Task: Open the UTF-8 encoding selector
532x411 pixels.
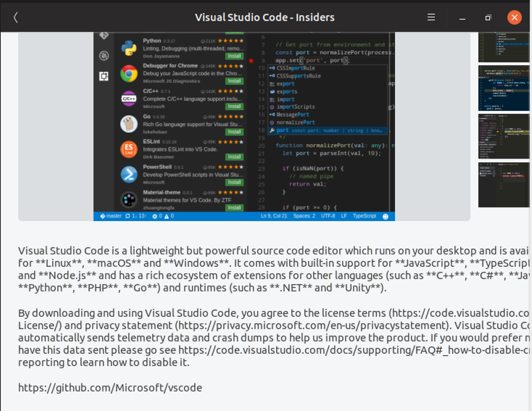Action: [x=328, y=216]
